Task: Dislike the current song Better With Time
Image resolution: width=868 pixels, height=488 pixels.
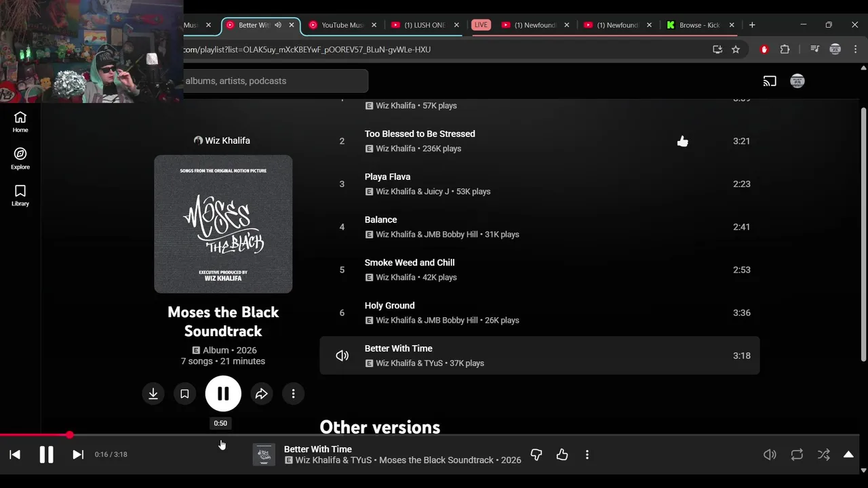Action: coord(536,455)
